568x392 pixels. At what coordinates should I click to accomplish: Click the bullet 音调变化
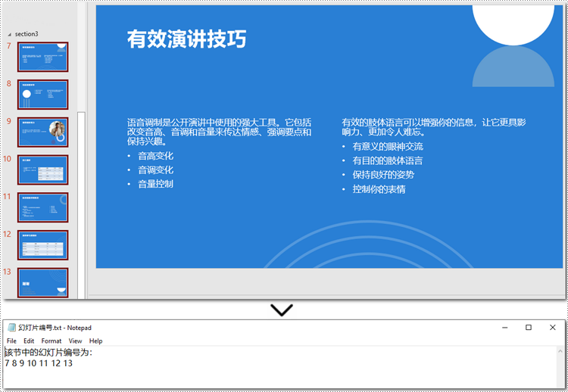coord(155,170)
